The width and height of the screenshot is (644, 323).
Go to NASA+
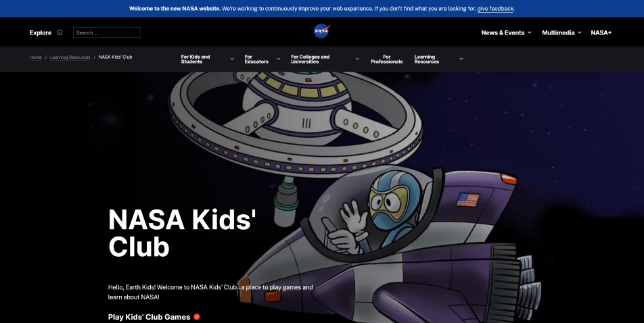pyautogui.click(x=601, y=33)
